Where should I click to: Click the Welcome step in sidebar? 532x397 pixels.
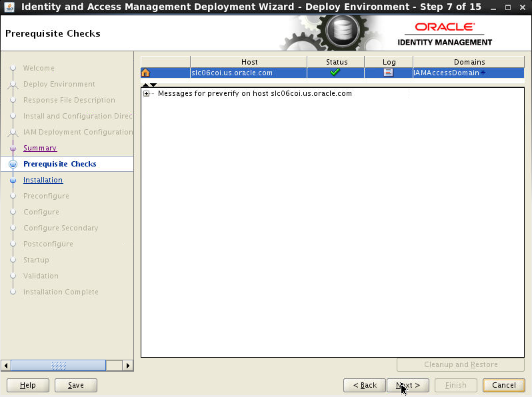point(39,68)
